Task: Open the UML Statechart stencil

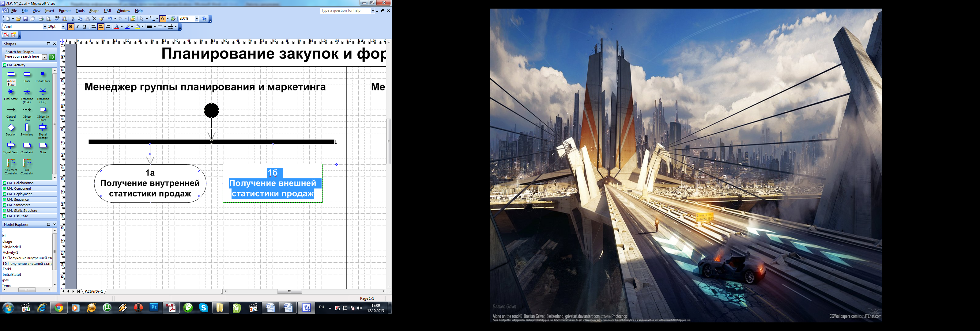Action: pos(30,205)
